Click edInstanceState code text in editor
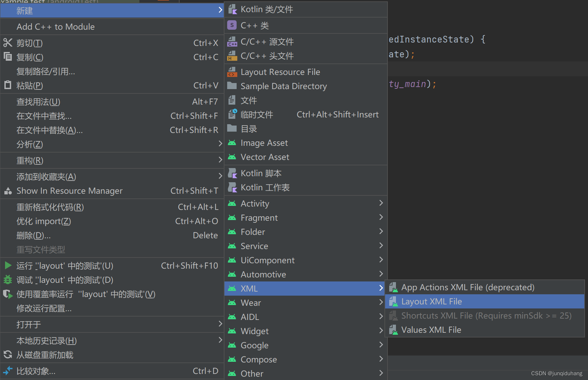The width and height of the screenshot is (588, 380). 429,39
